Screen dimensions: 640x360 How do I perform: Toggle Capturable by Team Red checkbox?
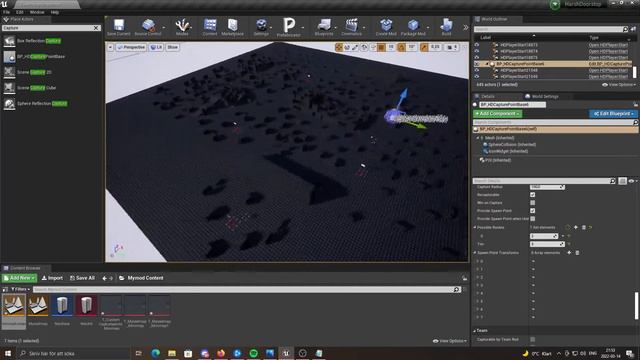point(533,339)
